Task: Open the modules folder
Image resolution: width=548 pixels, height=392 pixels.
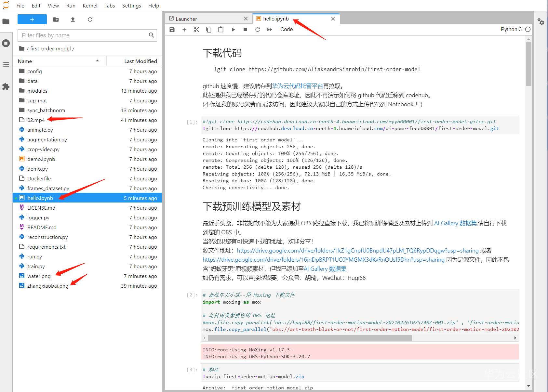Action: [87, 91]
